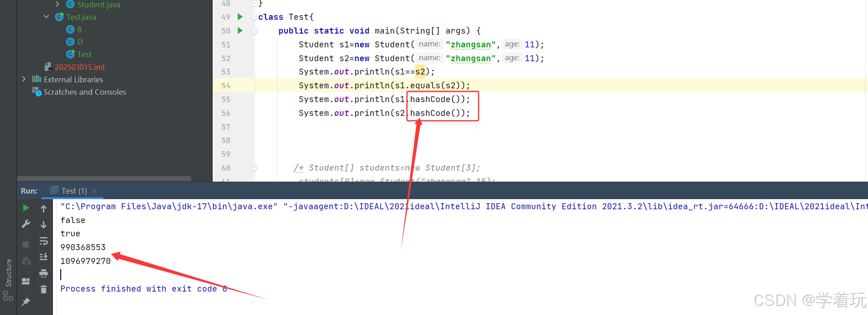Click the Structure tool window grid icon
This screenshot has height=315, width=868.
(x=8, y=297)
